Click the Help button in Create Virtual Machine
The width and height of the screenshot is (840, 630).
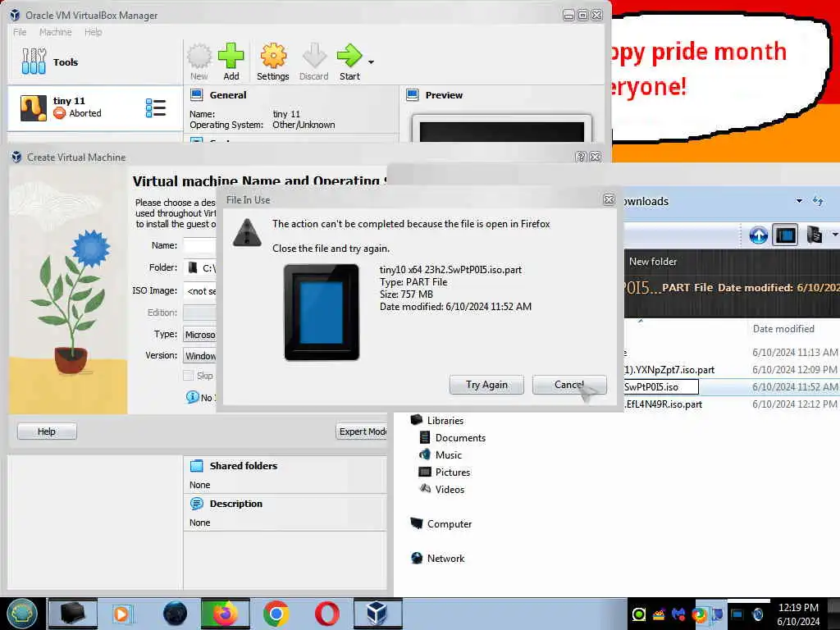[x=47, y=431]
